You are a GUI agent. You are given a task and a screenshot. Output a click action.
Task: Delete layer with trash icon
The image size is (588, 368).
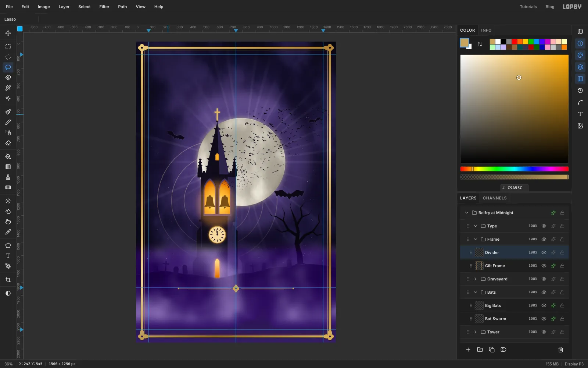[561, 350]
